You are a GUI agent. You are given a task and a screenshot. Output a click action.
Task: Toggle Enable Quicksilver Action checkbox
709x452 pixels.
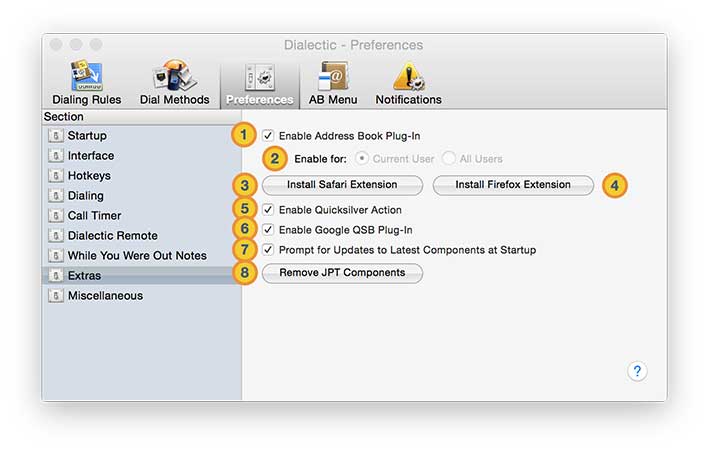coord(268,210)
